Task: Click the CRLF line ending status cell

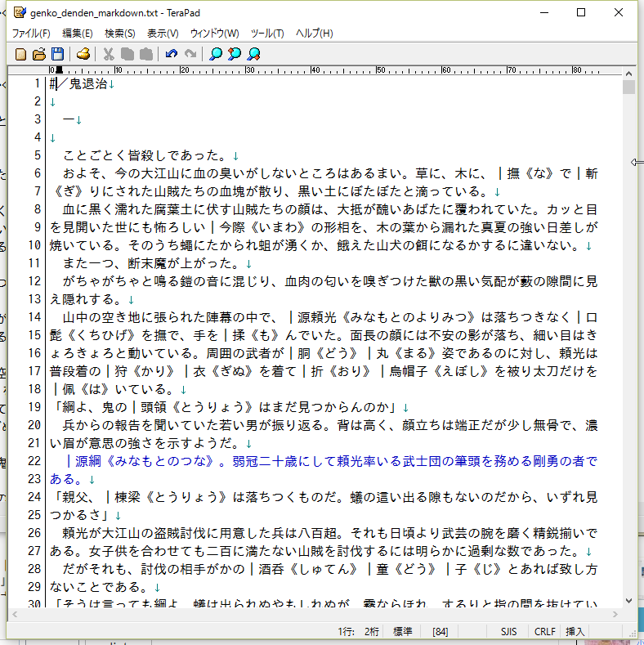Action: pyautogui.click(x=545, y=632)
